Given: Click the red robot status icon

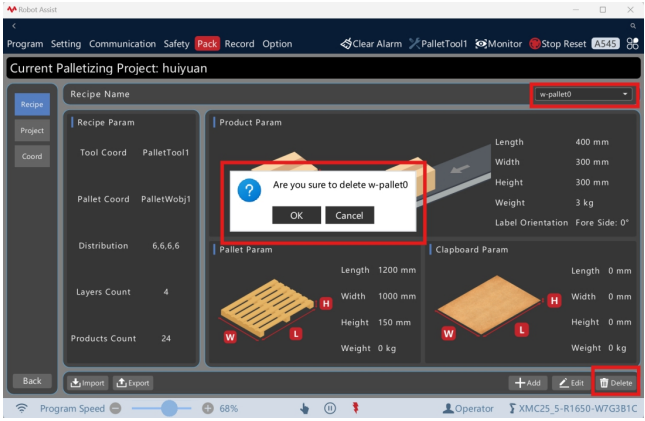Looking at the screenshot, I should click(x=355, y=408).
